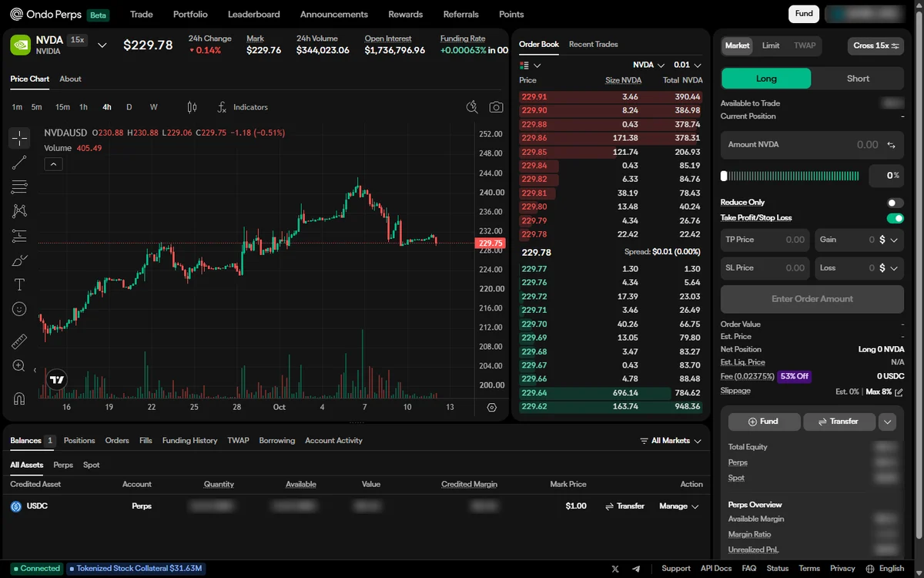
Task: Select the Short side
Action: click(858, 79)
